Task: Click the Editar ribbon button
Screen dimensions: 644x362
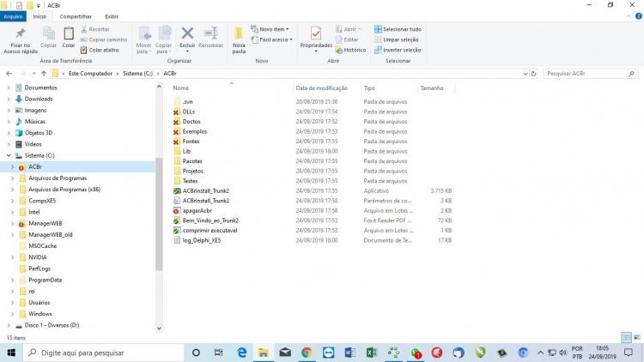Action: (347, 39)
